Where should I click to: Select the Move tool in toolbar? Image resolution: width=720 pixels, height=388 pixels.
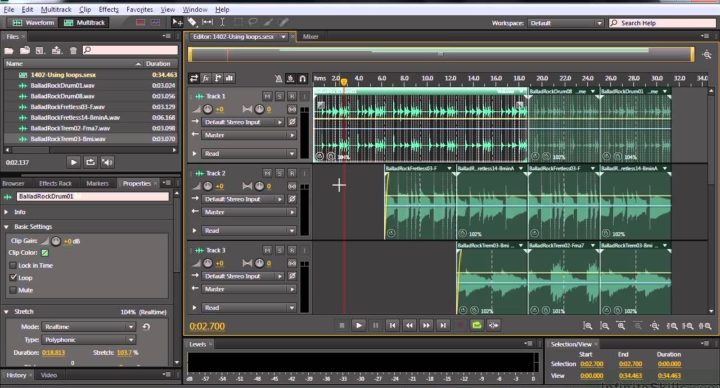pyautogui.click(x=177, y=22)
